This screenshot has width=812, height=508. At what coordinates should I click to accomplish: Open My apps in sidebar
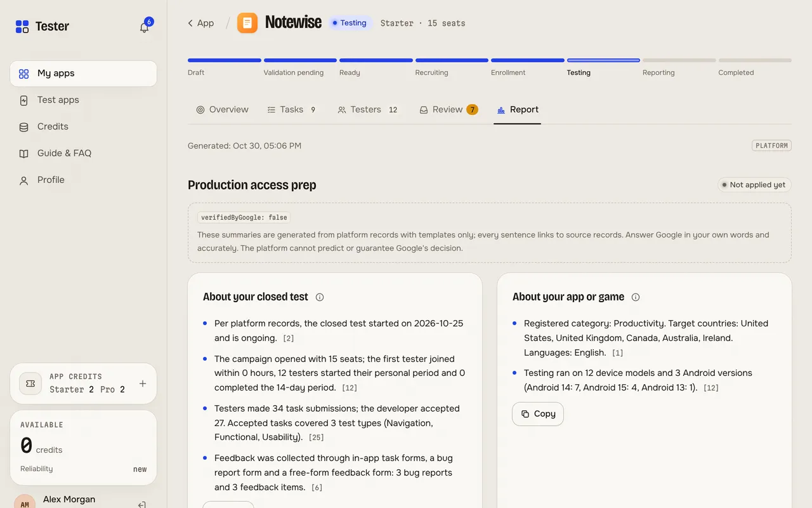point(83,73)
